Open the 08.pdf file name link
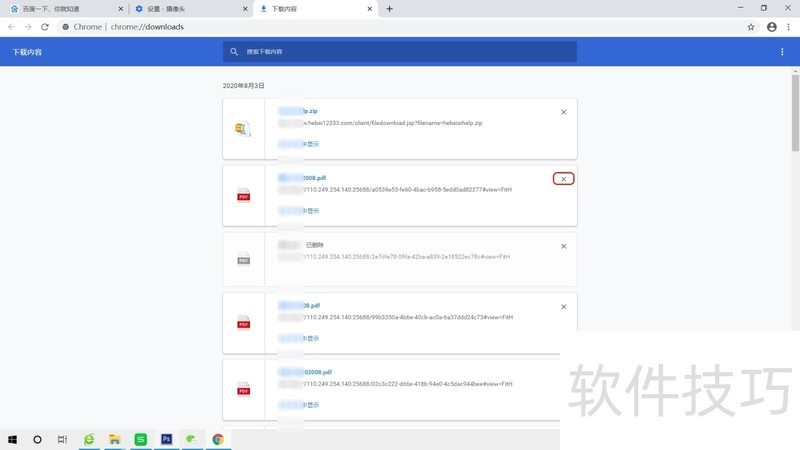This screenshot has height=450, width=800. tap(299, 305)
